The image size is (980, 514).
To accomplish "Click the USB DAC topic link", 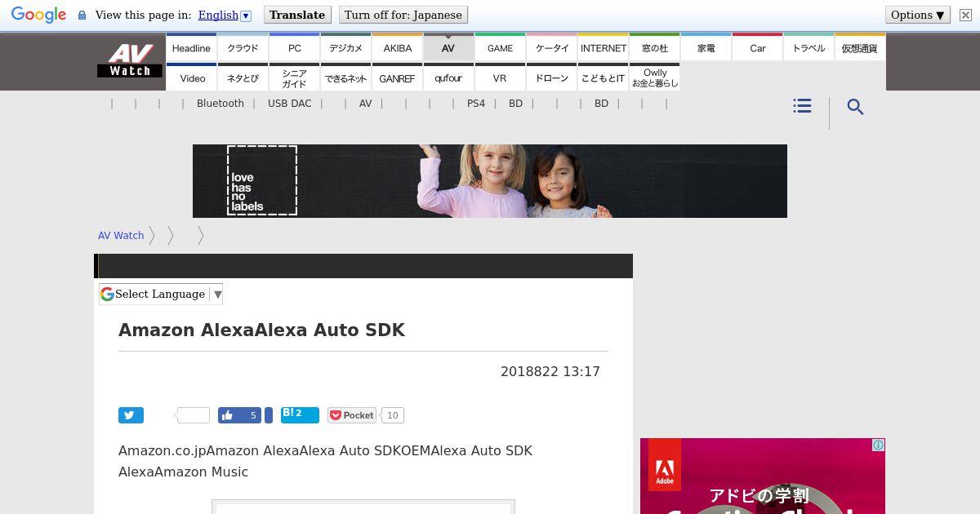I will pyautogui.click(x=290, y=104).
